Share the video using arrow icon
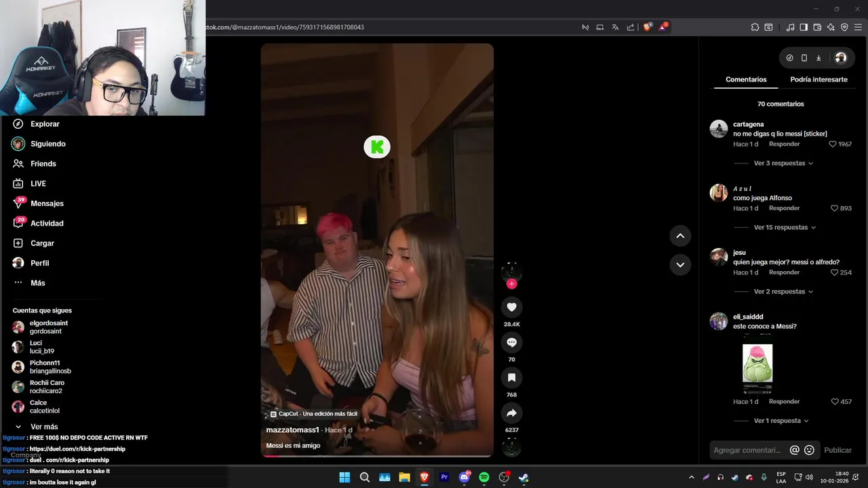Screen dimensions: 868x488 point(511,413)
